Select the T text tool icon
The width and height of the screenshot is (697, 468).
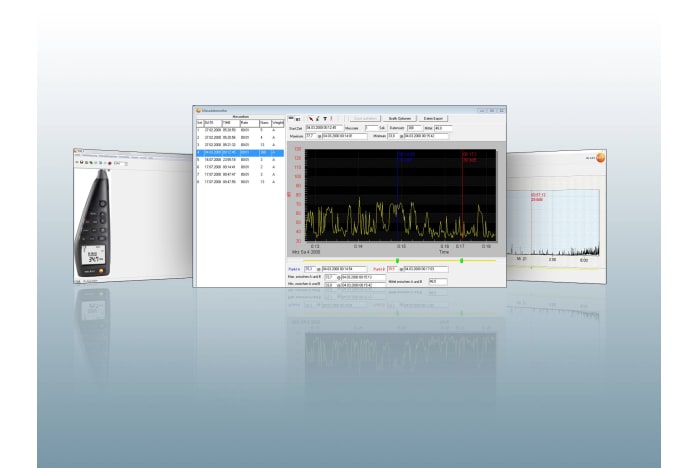(325, 119)
